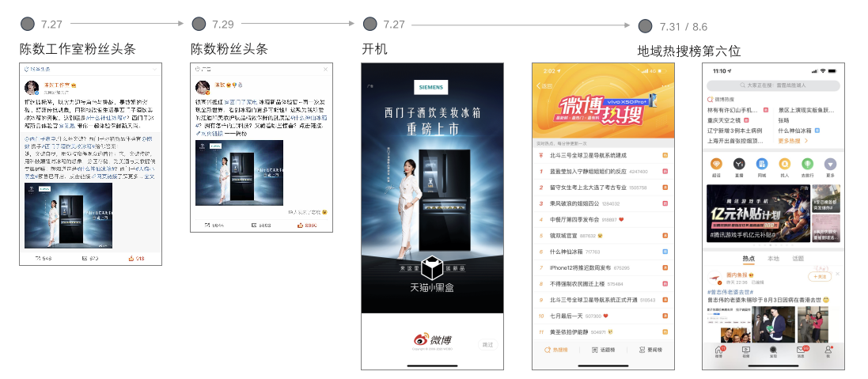The image size is (868, 379).
Task: Comment on the 陈数 ad post
Action: click(261, 226)
